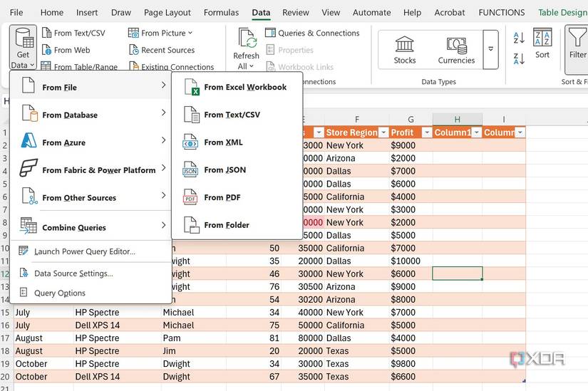The height and width of the screenshot is (391, 588).
Task: Open the Sort dialog button
Action: tap(542, 43)
